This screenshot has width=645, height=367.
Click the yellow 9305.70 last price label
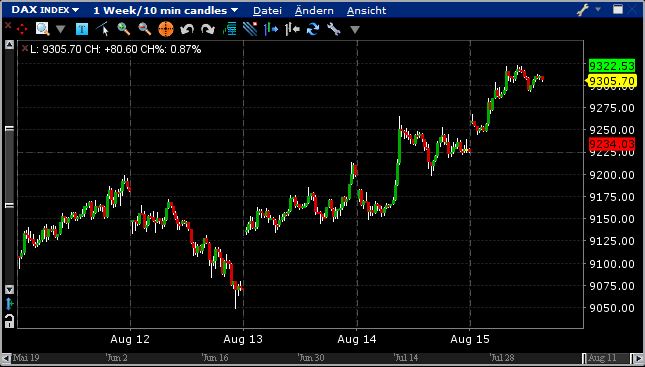611,81
